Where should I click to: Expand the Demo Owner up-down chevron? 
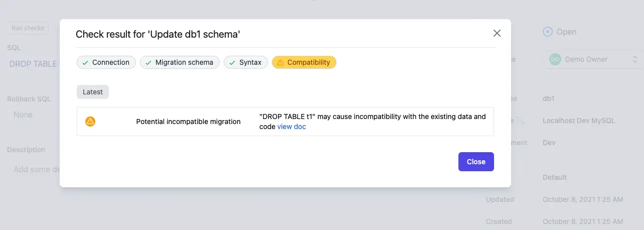635,59
